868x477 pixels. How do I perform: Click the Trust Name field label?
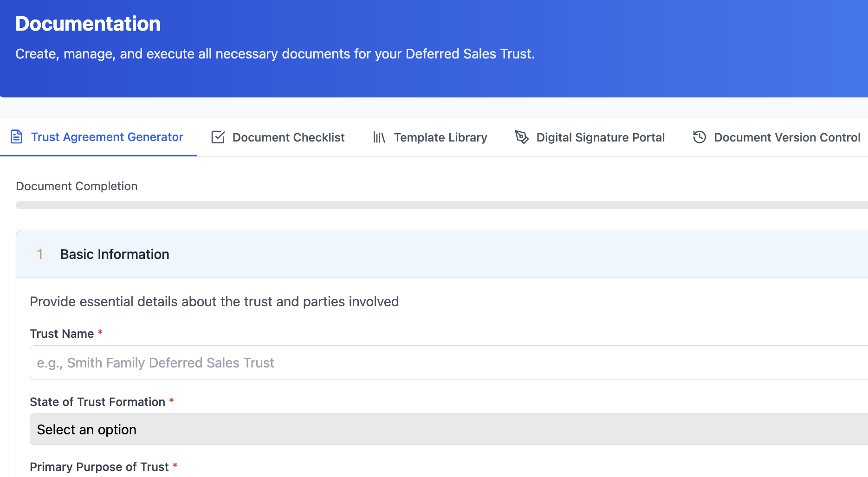click(62, 334)
